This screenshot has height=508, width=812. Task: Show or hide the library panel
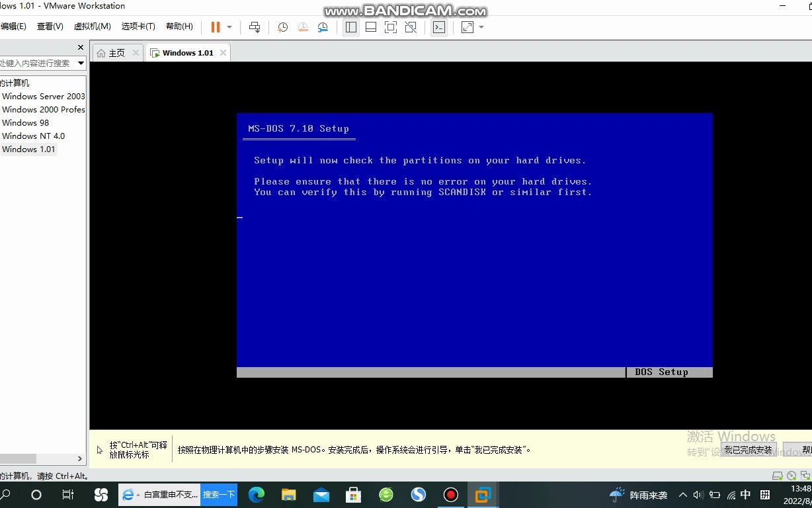tap(350, 27)
